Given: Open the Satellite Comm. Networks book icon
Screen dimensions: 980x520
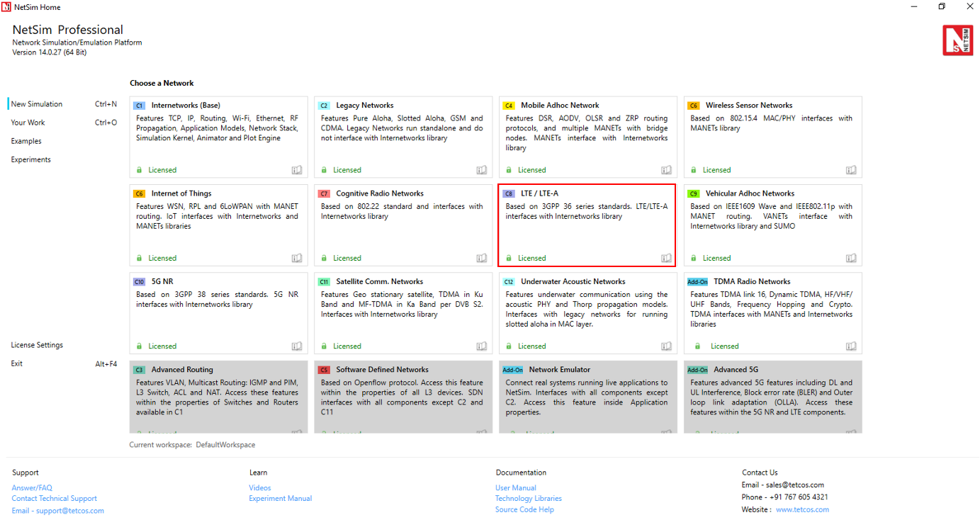Looking at the screenshot, I should (x=482, y=346).
